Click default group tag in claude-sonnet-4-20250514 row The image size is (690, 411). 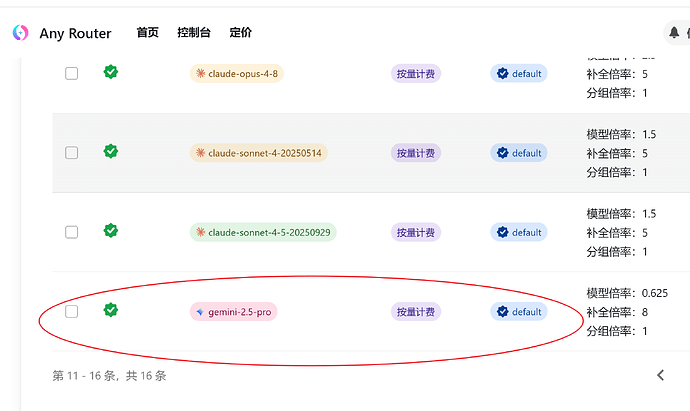tap(519, 153)
